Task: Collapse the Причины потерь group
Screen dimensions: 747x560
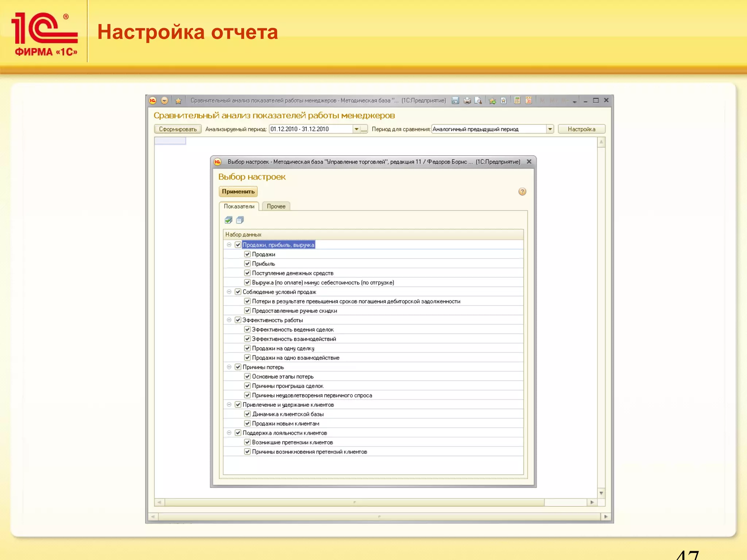Action: coord(229,367)
